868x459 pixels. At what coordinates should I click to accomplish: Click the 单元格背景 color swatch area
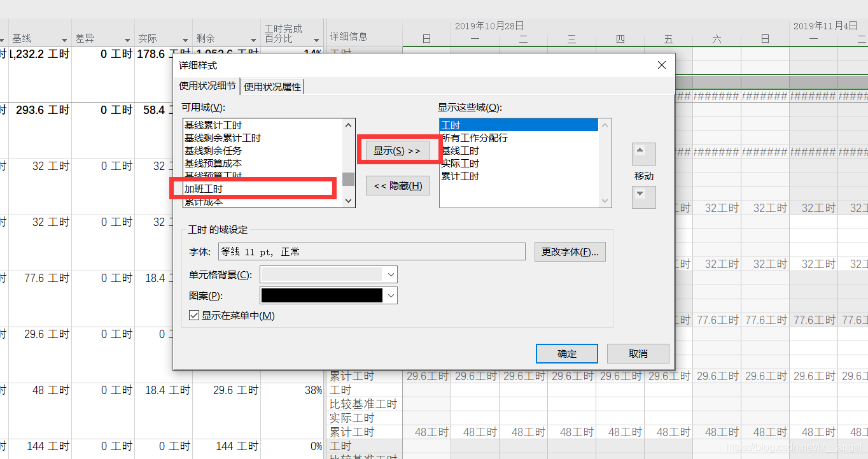point(322,274)
